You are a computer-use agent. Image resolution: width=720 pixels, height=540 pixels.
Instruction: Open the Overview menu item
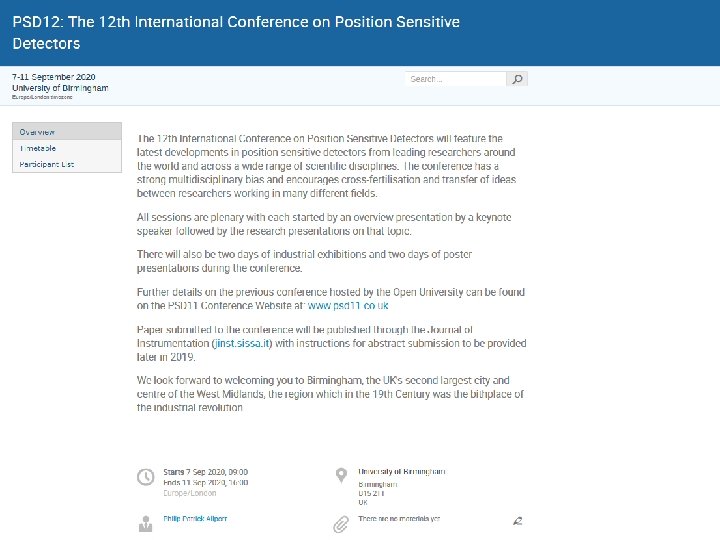click(x=37, y=132)
